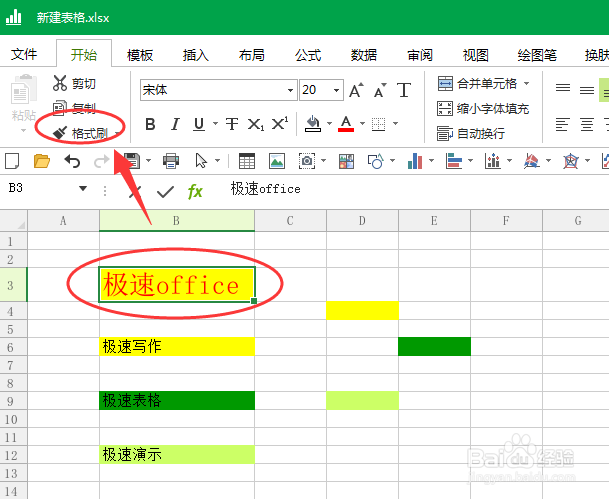The width and height of the screenshot is (609, 499).
Task: Click the top vertical align icon
Action: (563, 89)
